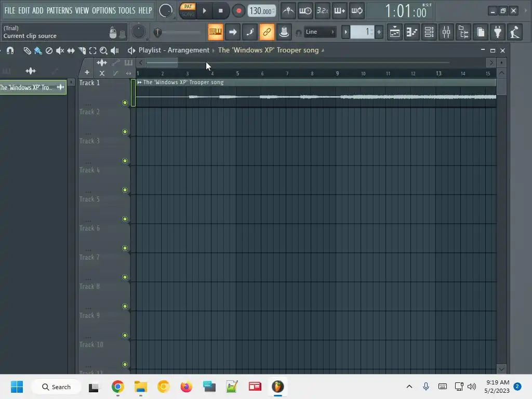Open the HELP menu
Image resolution: width=532 pixels, height=399 pixels.
click(145, 10)
